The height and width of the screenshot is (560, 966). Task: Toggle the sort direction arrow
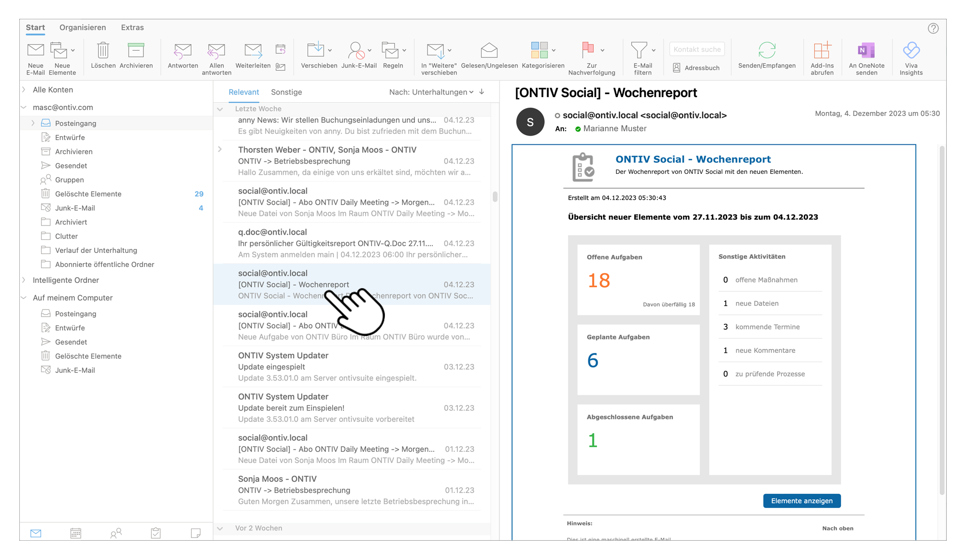click(482, 92)
